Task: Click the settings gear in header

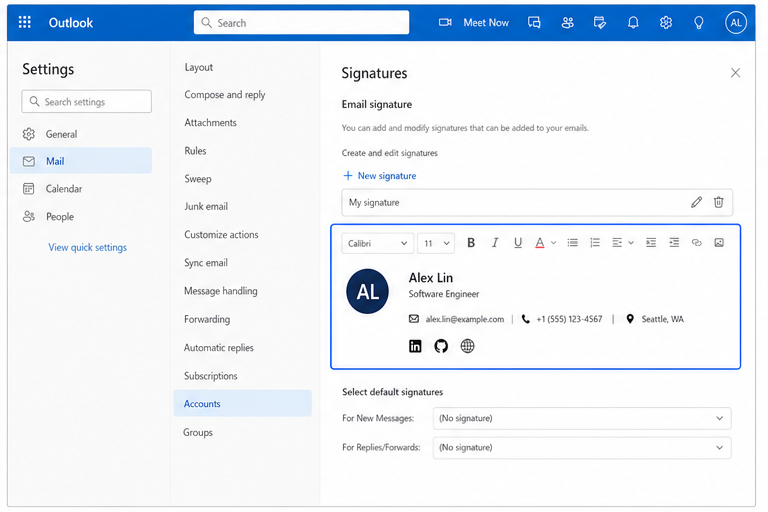Action: click(665, 23)
